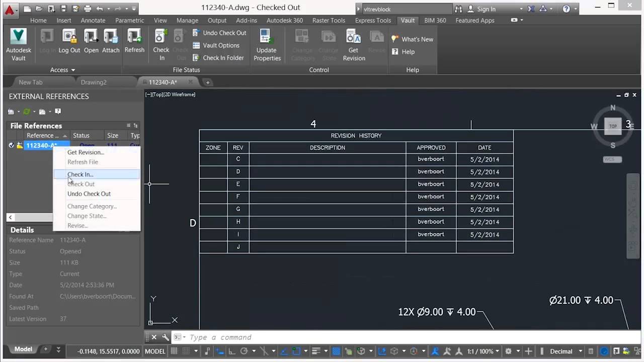Click the help icon in External References toolbar
644x362 pixels.
[58, 112]
